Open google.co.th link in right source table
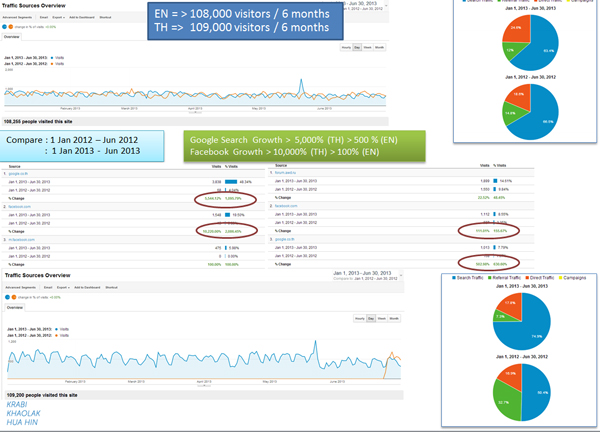600x432 pixels. [x=284, y=239]
